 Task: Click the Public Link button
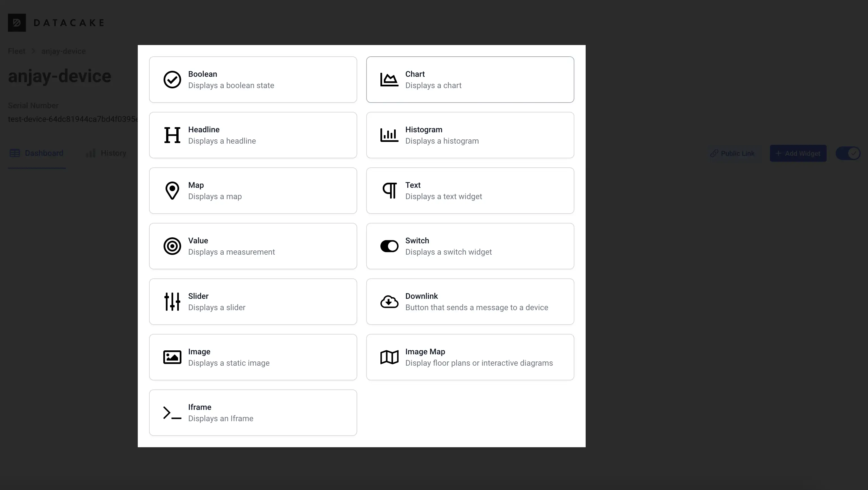(x=733, y=153)
